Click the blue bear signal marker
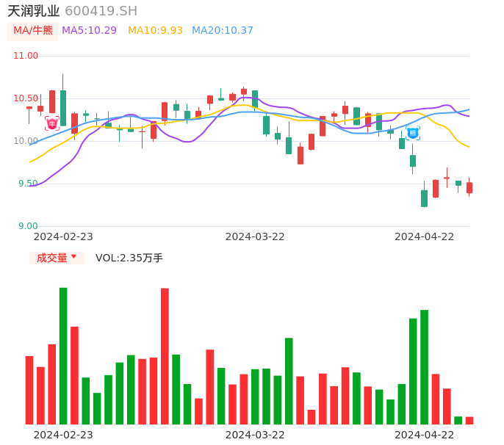Viewport: 504px width, 445px height. click(413, 133)
